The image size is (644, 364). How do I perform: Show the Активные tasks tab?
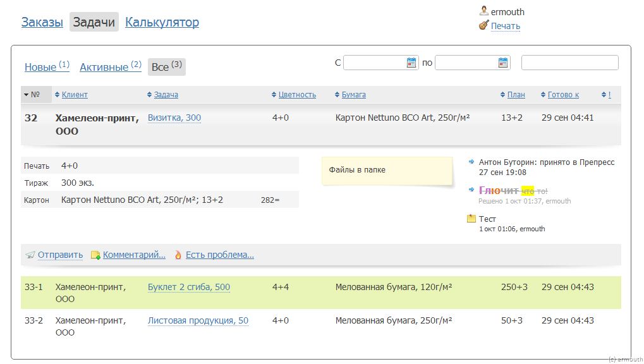coord(104,67)
